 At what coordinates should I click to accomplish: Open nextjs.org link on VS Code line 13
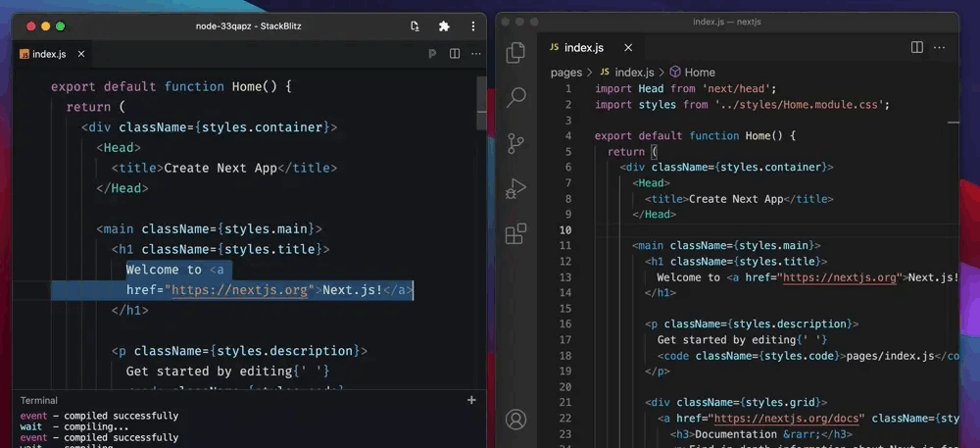[840, 277]
